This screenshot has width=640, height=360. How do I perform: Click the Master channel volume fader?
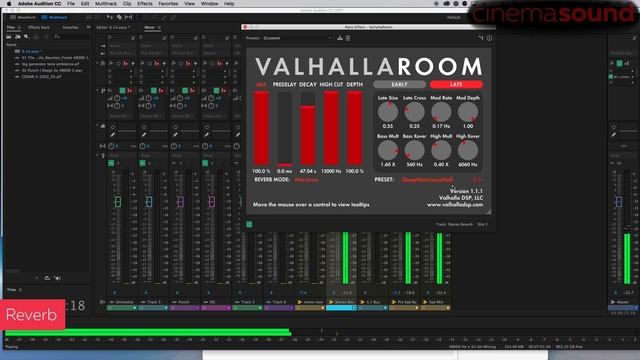coord(619,202)
